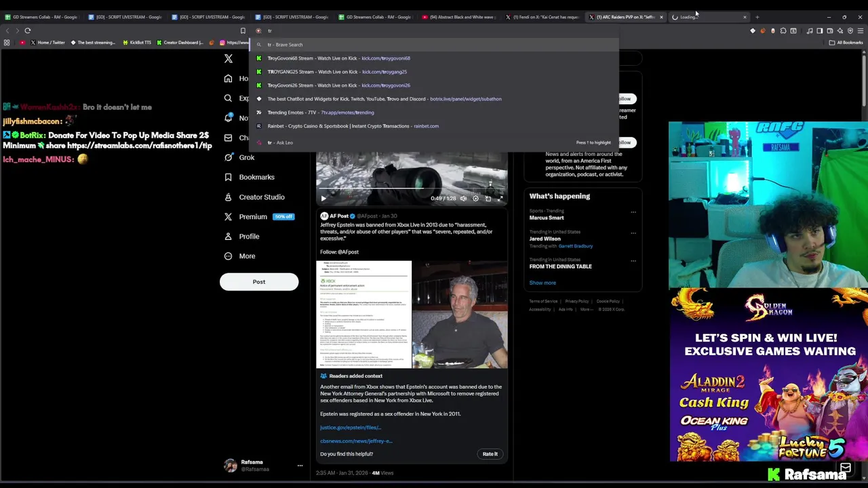Open Bookmarks in the X sidebar
Screen dimensions: 868x488
(x=250, y=177)
